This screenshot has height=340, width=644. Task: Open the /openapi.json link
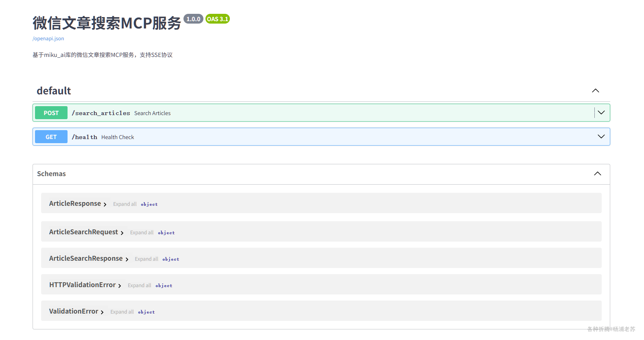coord(48,39)
